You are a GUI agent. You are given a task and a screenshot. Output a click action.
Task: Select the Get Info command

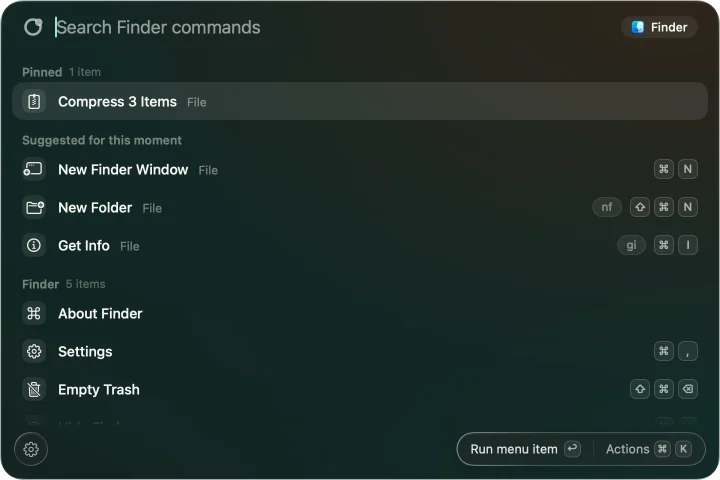click(360, 245)
